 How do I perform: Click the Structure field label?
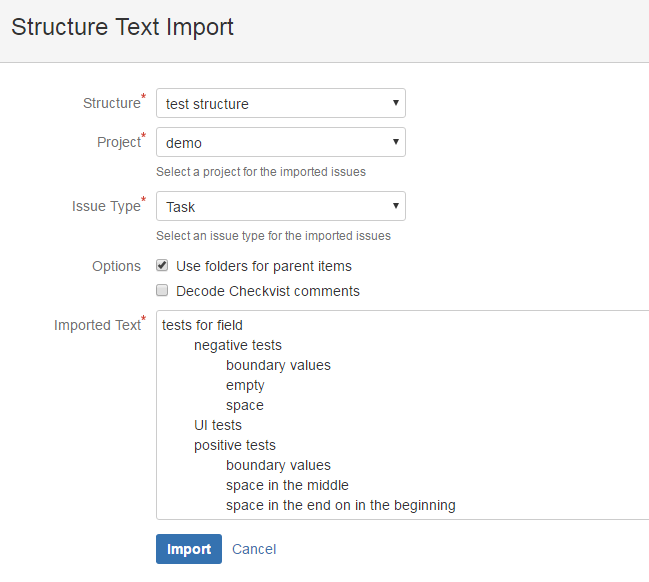[x=110, y=103]
